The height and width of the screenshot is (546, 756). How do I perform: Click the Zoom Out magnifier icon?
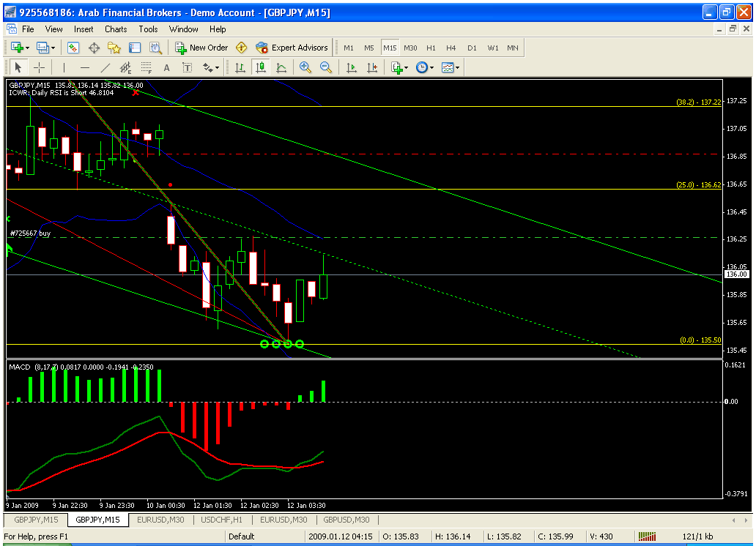coord(326,67)
